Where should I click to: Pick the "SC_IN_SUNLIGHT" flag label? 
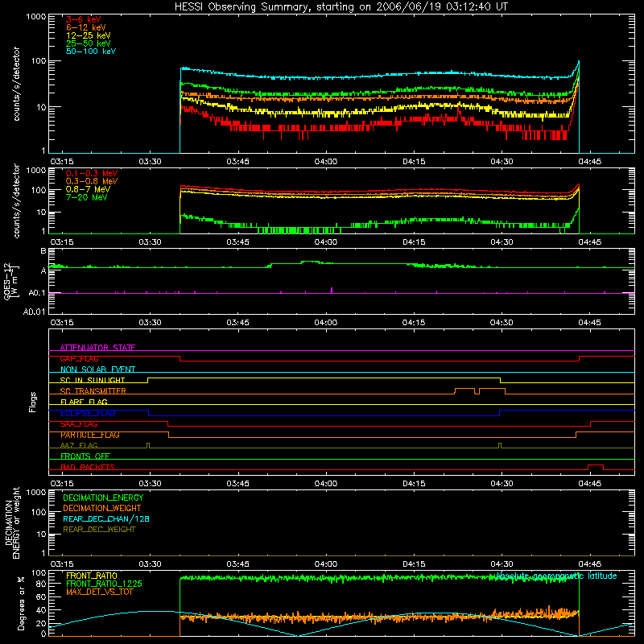93,380
